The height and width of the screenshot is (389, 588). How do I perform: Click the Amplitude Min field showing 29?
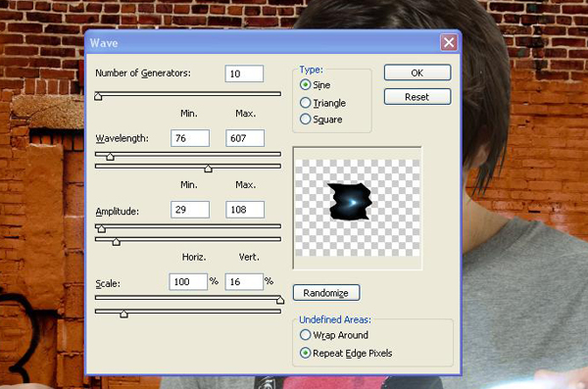[x=190, y=210]
